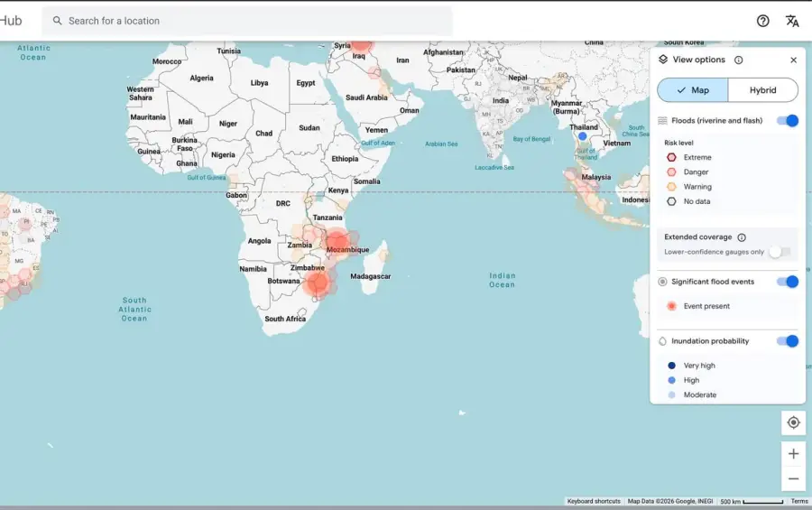Click the Sudan map label
The image size is (812, 510).
[x=309, y=128]
